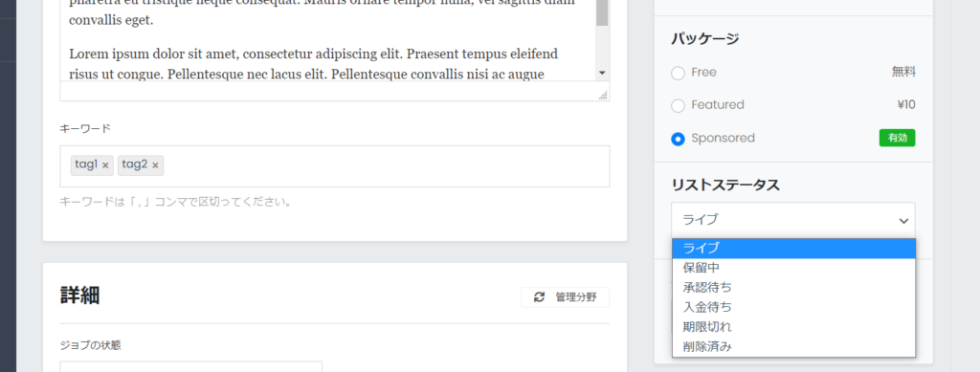This screenshot has width=980, height=372.
Task: Click the refresh icon beside 管理分野
Action: point(539,297)
